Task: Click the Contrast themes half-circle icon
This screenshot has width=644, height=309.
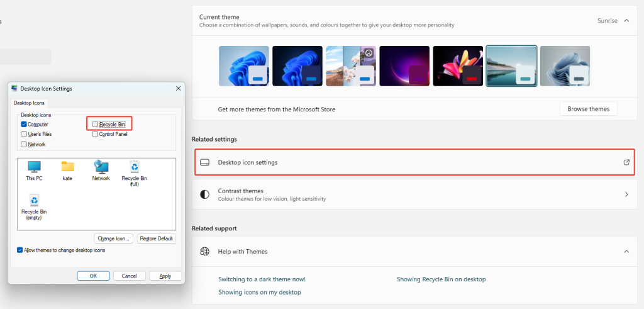Action: pos(204,194)
